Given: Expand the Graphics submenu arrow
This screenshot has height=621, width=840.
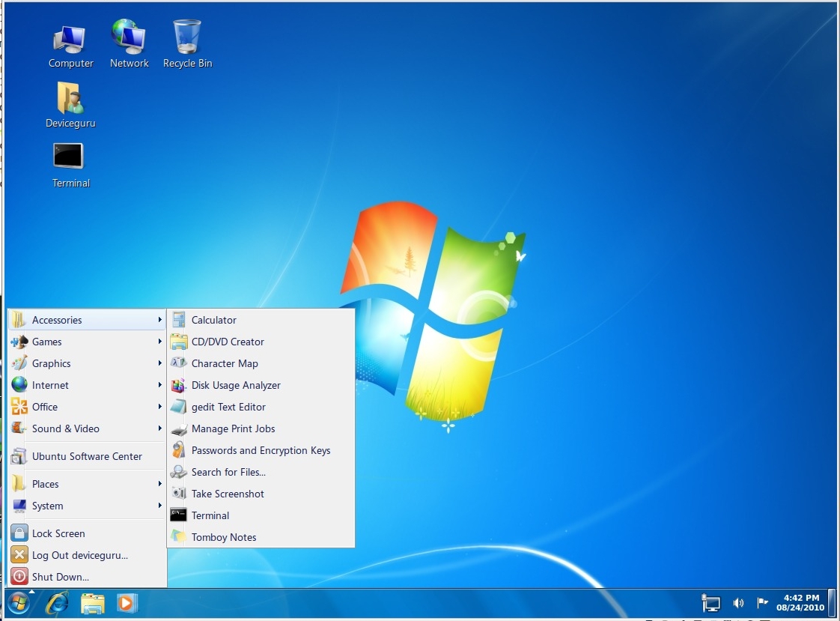Looking at the screenshot, I should (x=159, y=363).
